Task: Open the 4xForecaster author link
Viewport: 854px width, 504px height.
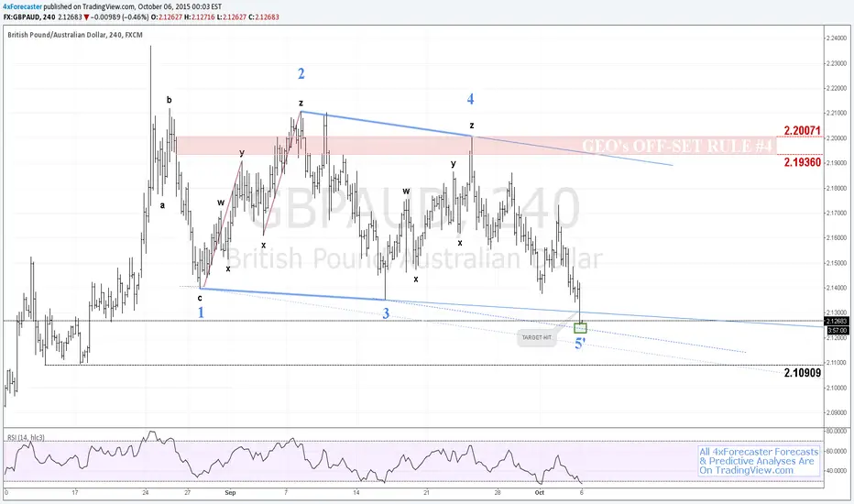Action: click(22, 7)
